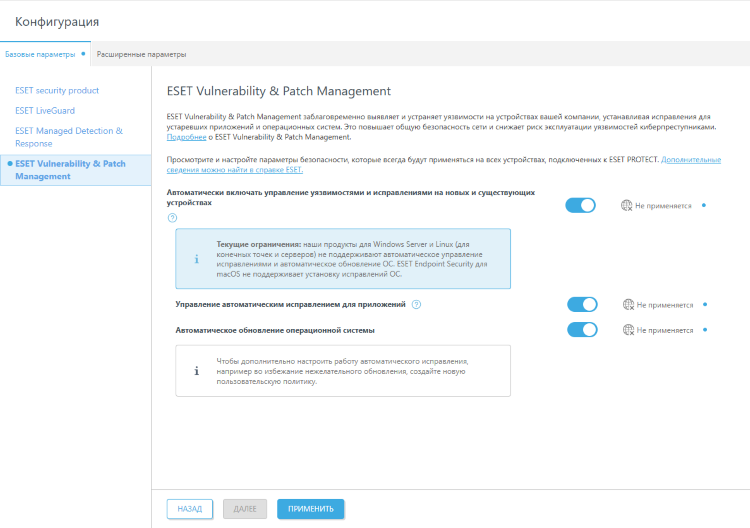The width and height of the screenshot is (750, 528).
Task: Click the Текущие ограничения text
Action: point(258,244)
